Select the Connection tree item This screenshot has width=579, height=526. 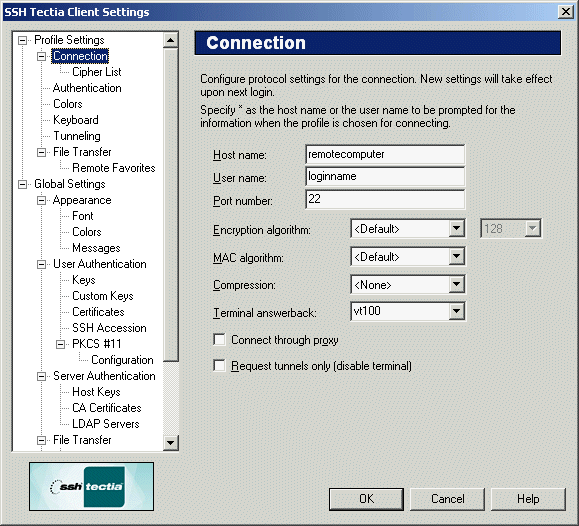(80, 56)
